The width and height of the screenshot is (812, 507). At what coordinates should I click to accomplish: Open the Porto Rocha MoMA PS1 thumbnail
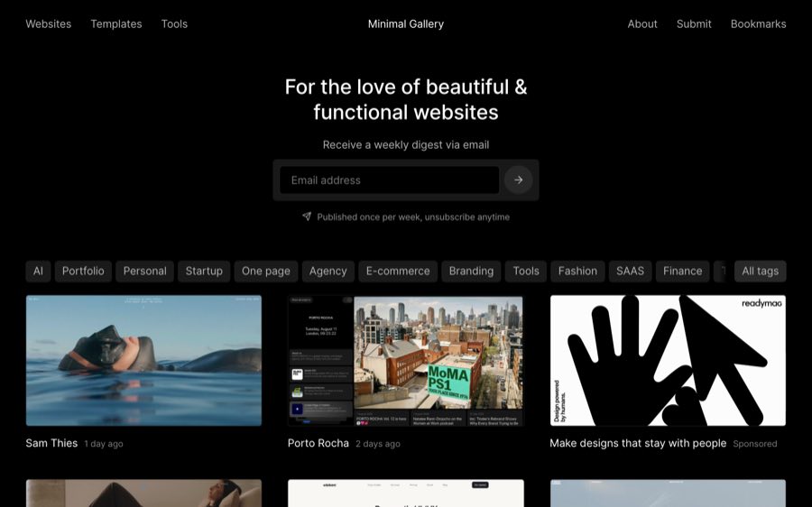(406, 361)
